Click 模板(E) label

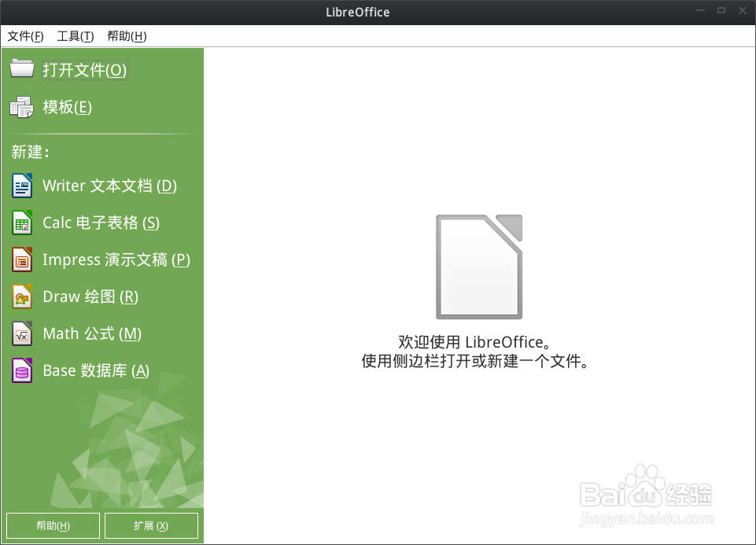pyautogui.click(x=68, y=107)
